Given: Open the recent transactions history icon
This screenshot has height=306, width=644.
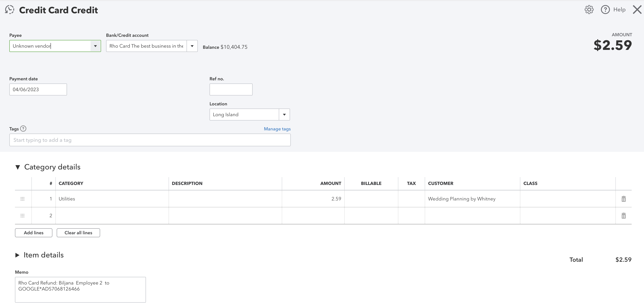Looking at the screenshot, I should 10,10.
